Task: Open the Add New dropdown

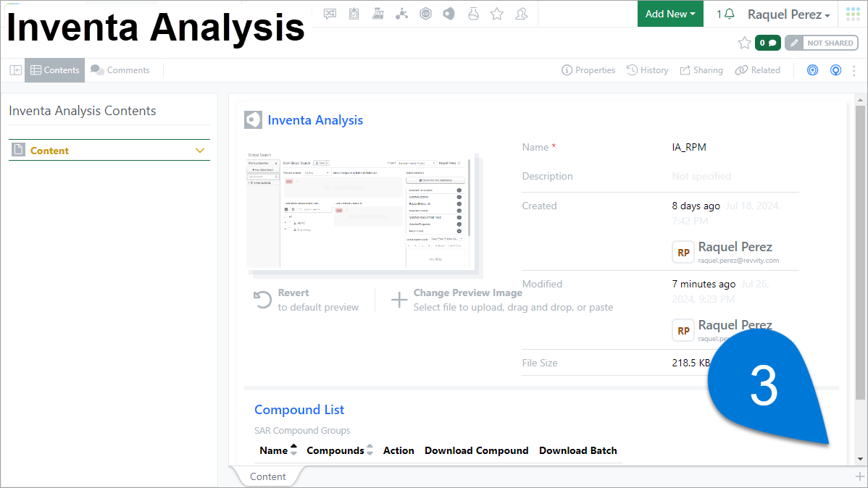Action: click(669, 14)
